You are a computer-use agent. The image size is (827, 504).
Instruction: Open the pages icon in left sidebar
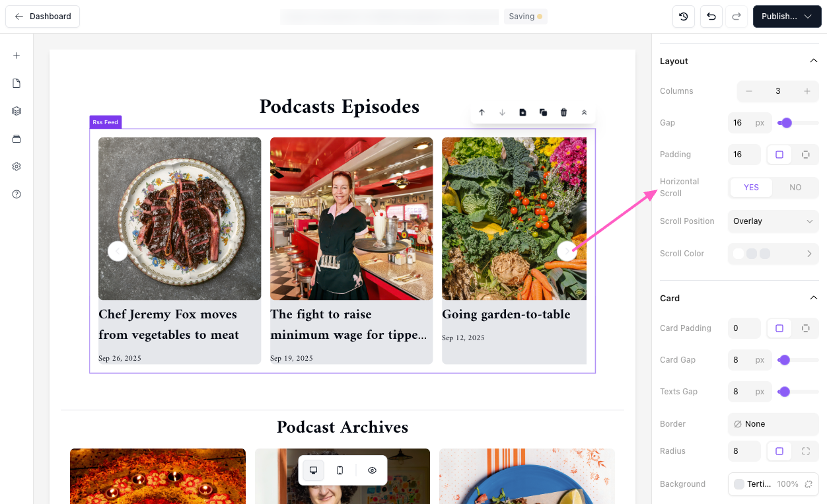[17, 83]
